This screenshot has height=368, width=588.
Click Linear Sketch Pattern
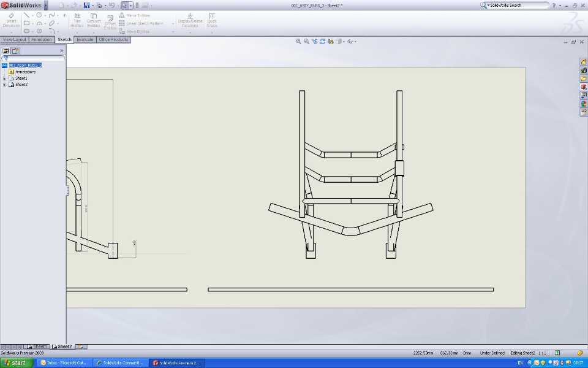(141, 23)
